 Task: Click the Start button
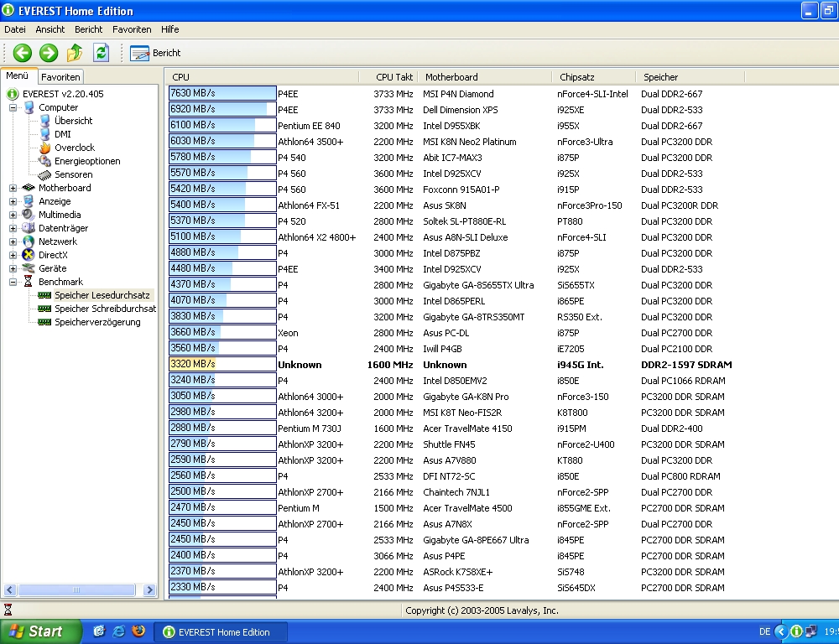(40, 631)
